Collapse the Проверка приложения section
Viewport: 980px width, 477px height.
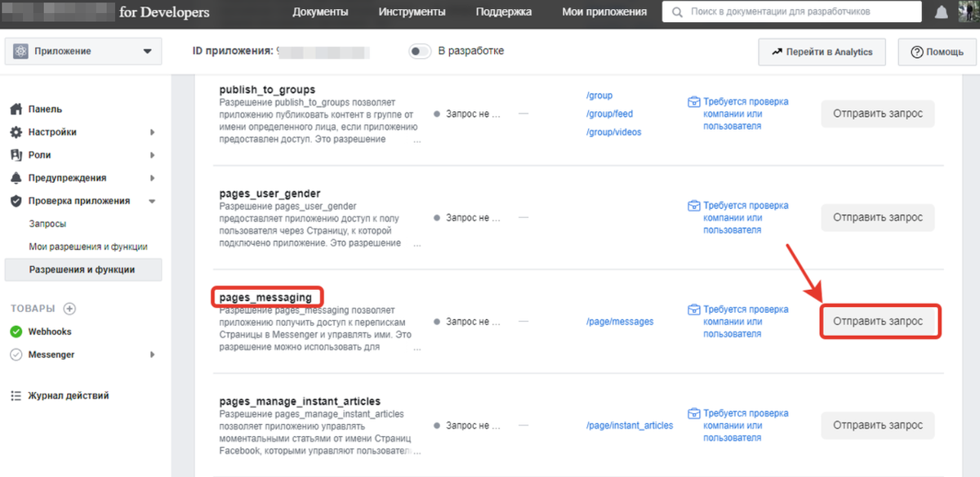(x=151, y=201)
